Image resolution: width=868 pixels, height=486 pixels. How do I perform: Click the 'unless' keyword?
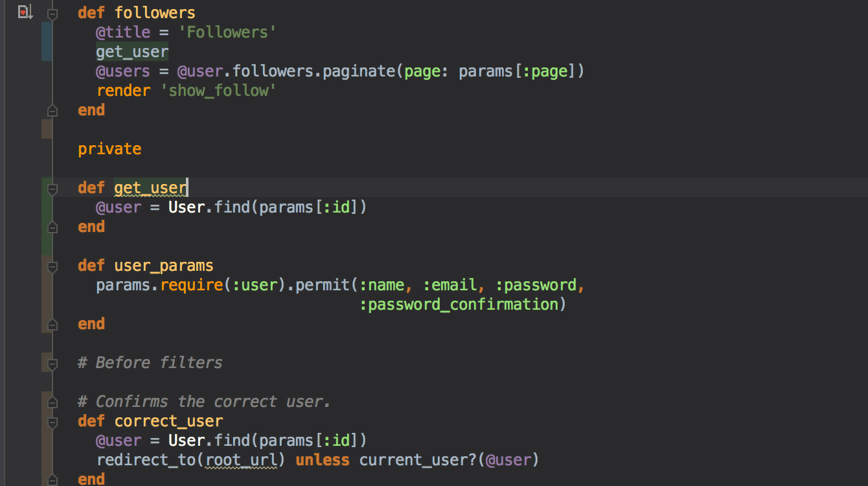[x=323, y=460]
